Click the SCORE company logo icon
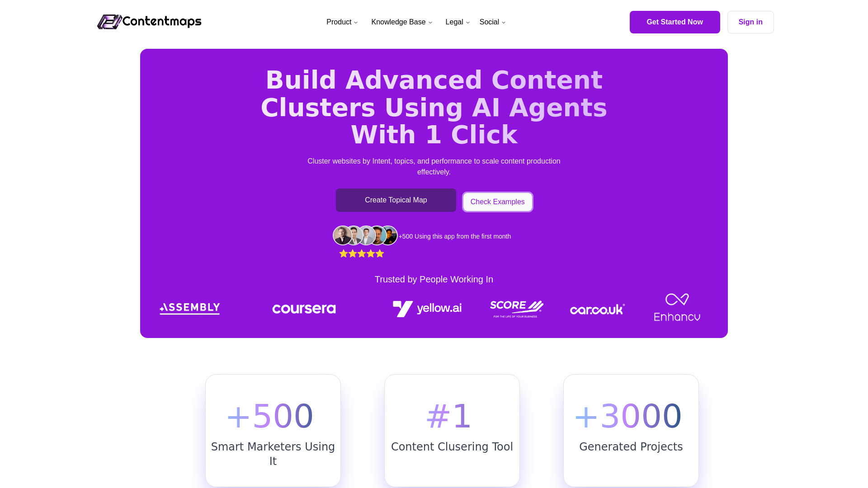Screen dimensions: 868x488 [x=516, y=309]
